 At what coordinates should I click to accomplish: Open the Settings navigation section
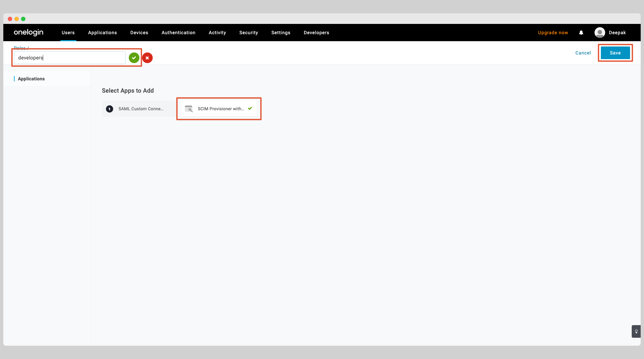coord(281,32)
